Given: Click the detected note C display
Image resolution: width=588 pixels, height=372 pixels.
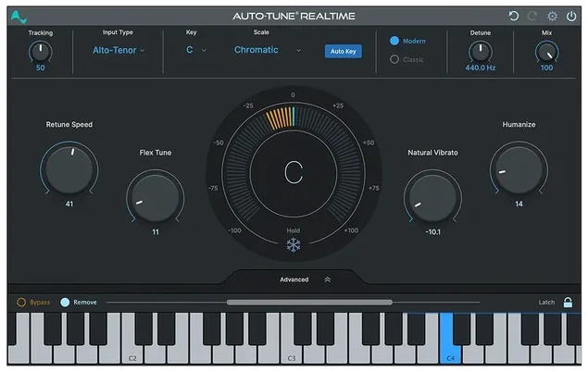Looking at the screenshot, I should point(294,172).
